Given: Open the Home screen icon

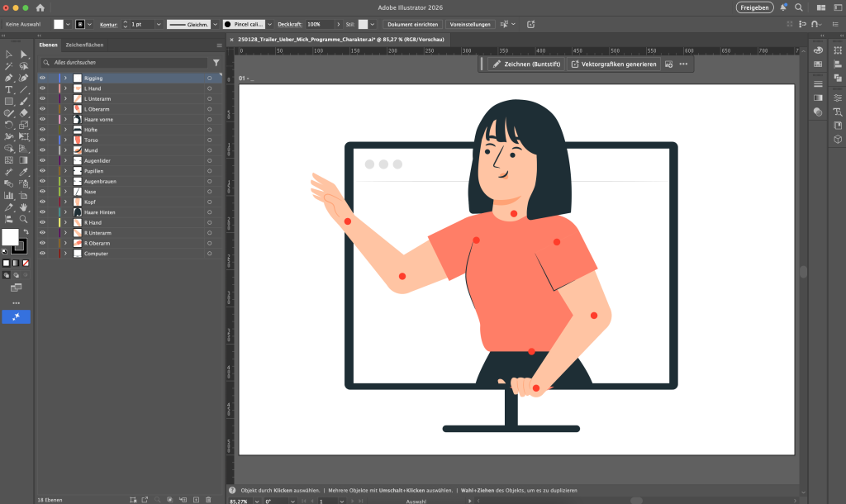Looking at the screenshot, I should pos(40,7).
